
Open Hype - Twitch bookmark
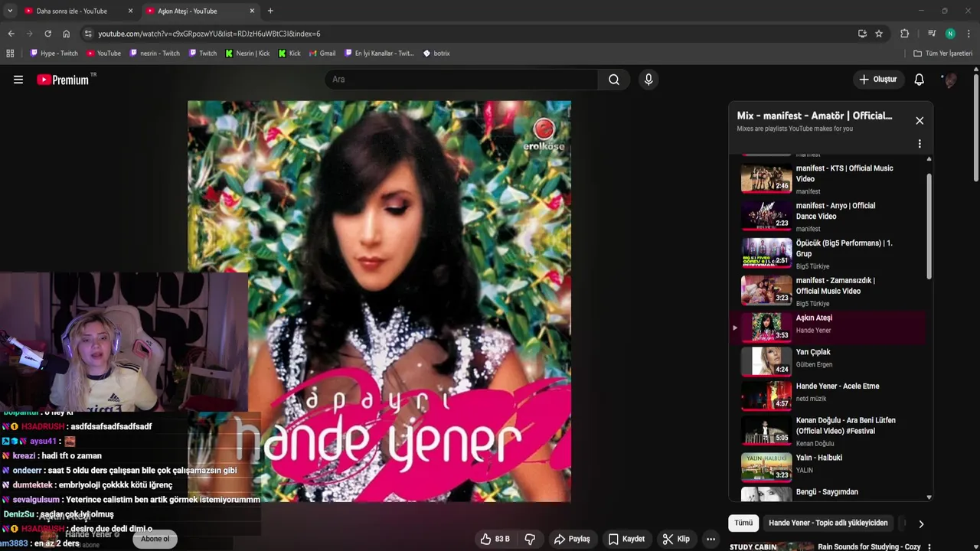[54, 54]
